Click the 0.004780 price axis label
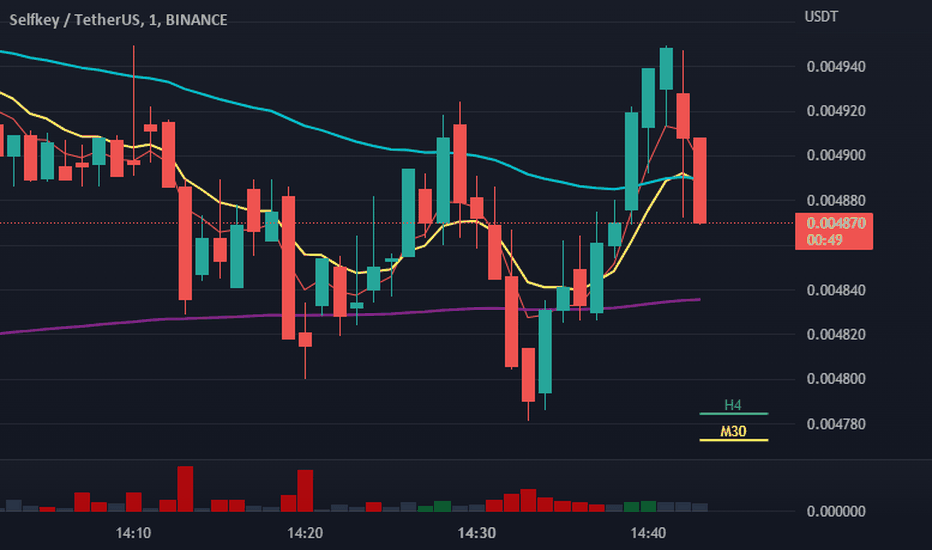The image size is (932, 550). (x=836, y=425)
